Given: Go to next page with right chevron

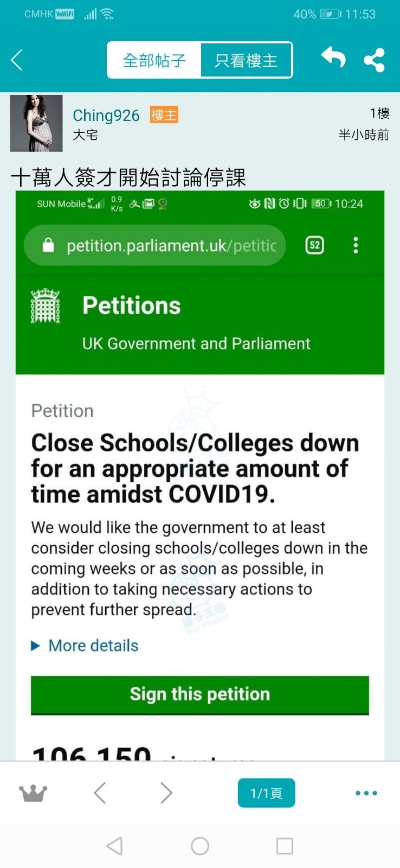Looking at the screenshot, I should click(x=166, y=793).
